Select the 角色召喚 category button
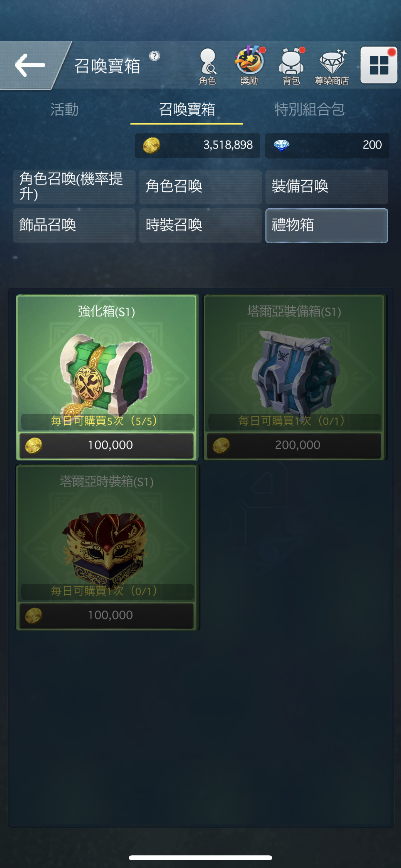Viewport: 401px width, 868px height. tap(200, 187)
